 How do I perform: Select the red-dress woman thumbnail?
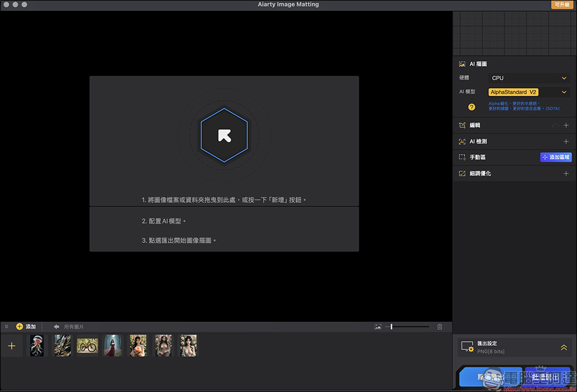click(113, 345)
